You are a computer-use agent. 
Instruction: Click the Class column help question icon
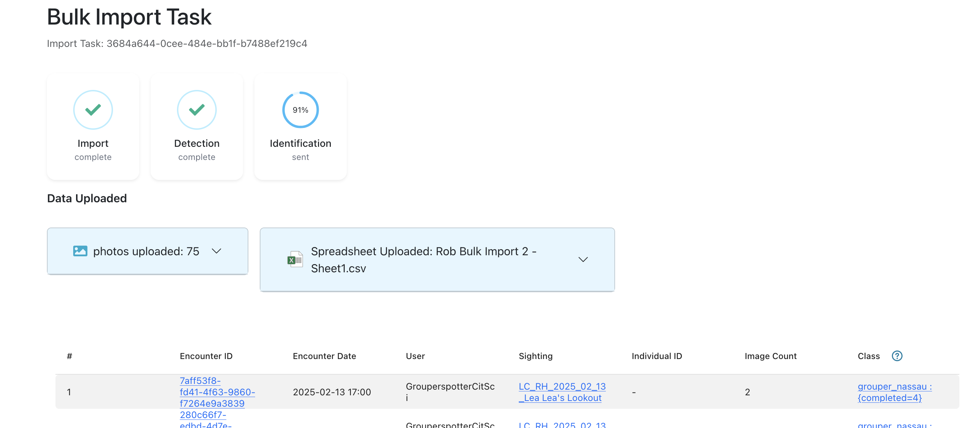point(897,356)
